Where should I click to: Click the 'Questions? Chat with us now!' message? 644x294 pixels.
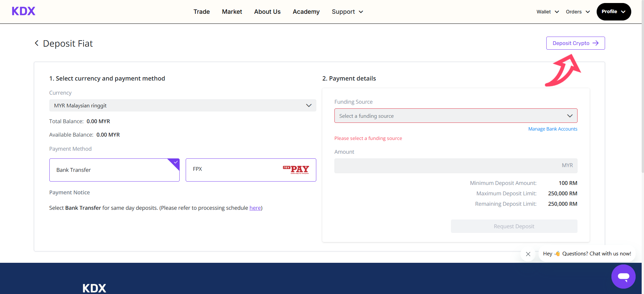587,254
